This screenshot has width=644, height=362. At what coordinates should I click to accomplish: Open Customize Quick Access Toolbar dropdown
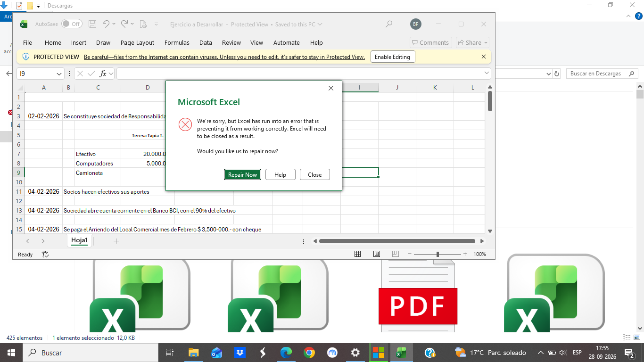click(x=157, y=24)
